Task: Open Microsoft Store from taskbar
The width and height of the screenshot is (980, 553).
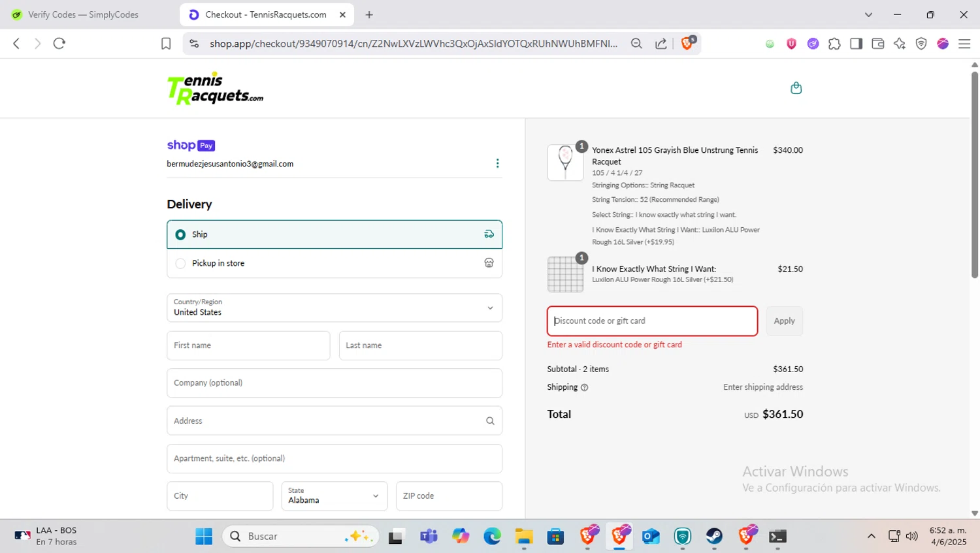Action: click(x=555, y=536)
